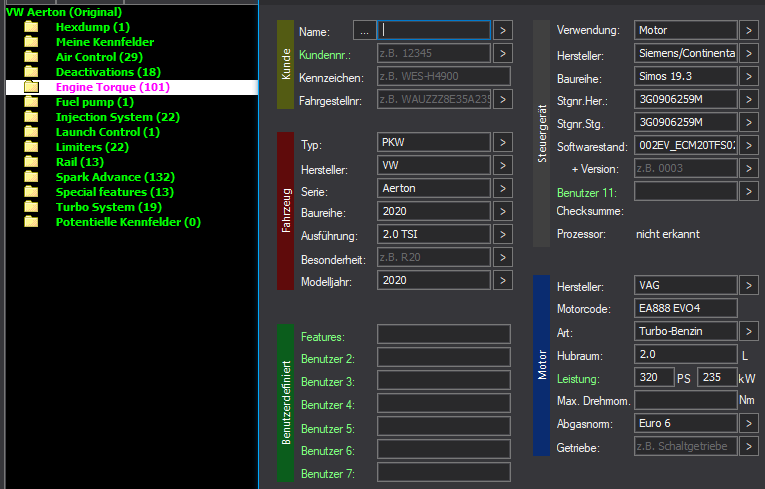
Task: Click the Special features (13) folder icon
Action: coord(31,192)
